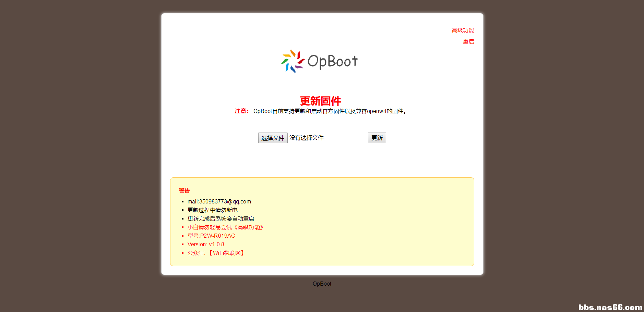Click the OpBoot footer label
Image resolution: width=644 pixels, height=312 pixels.
click(322, 284)
